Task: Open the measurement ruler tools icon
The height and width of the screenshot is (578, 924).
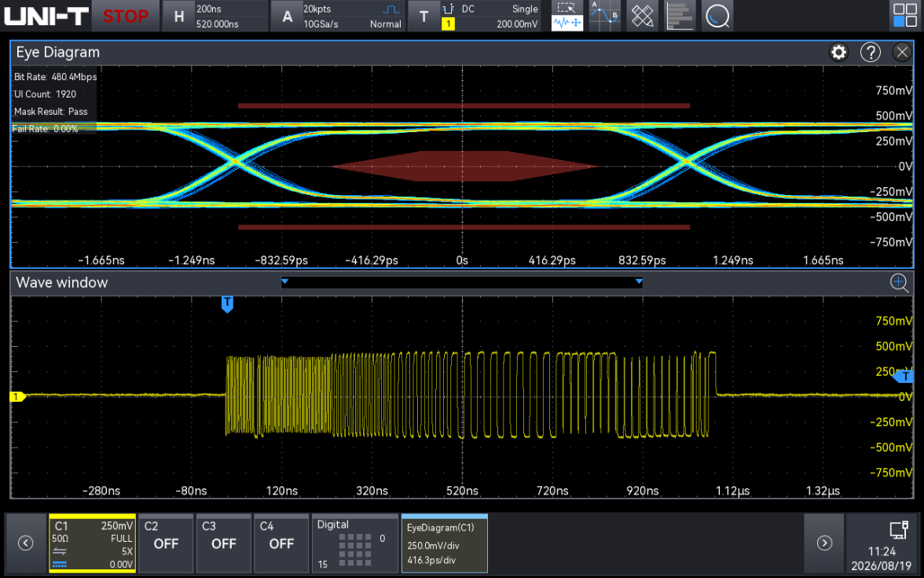Action: (643, 16)
